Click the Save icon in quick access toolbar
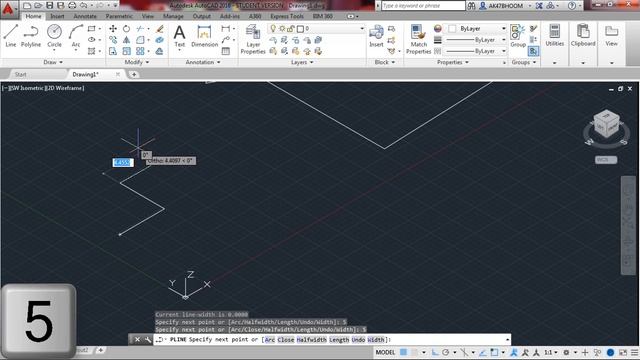The width and height of the screenshot is (640, 360). [49, 5]
